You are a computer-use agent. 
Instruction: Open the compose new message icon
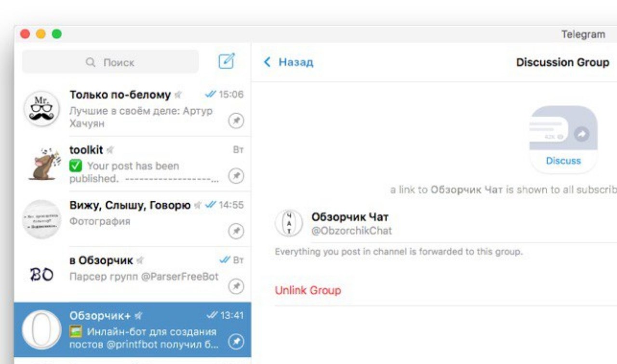(227, 61)
